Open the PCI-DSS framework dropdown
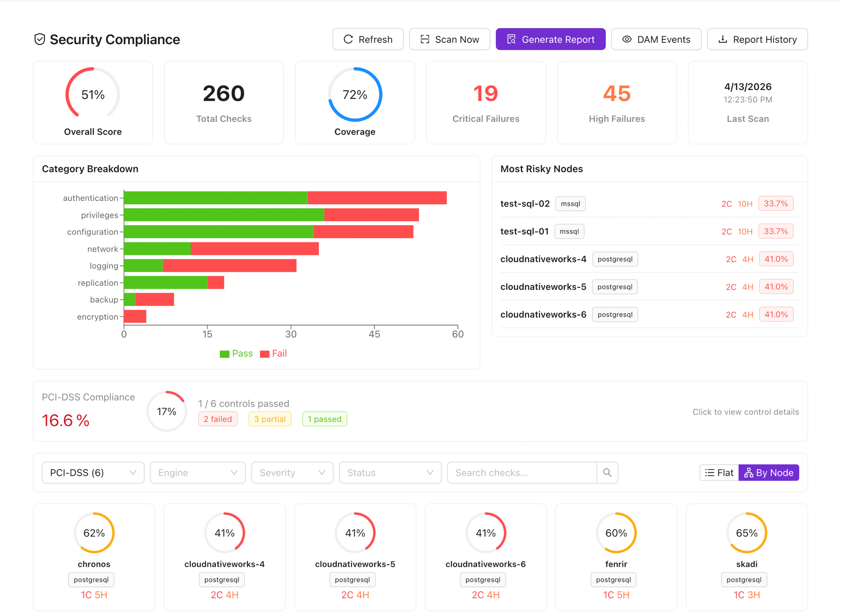Screen dimensions: 841x616 point(93,472)
